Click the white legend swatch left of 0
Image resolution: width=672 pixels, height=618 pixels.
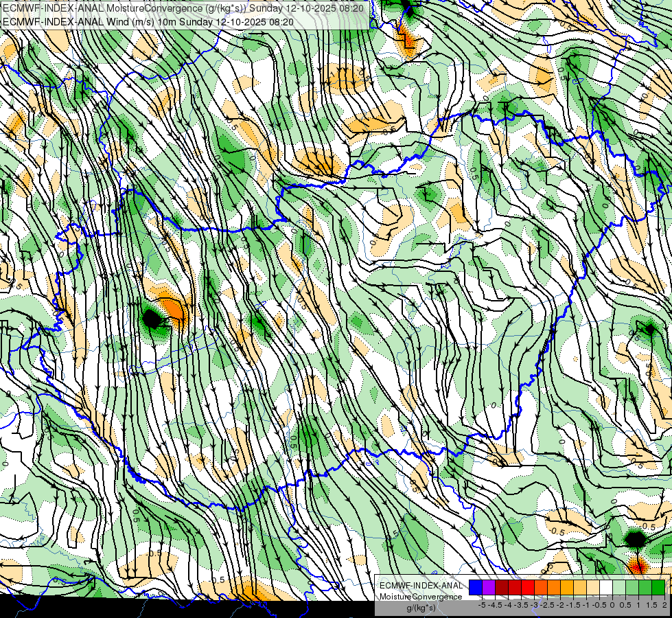pyautogui.click(x=606, y=588)
